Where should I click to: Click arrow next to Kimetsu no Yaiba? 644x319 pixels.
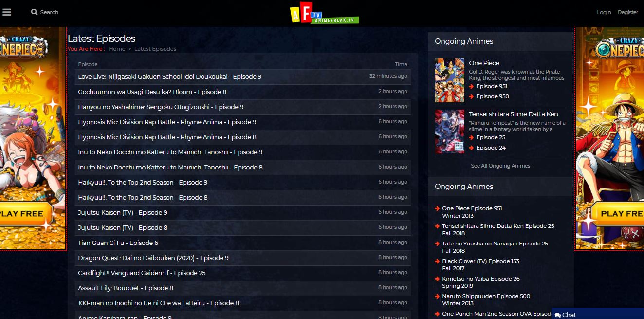click(437, 279)
